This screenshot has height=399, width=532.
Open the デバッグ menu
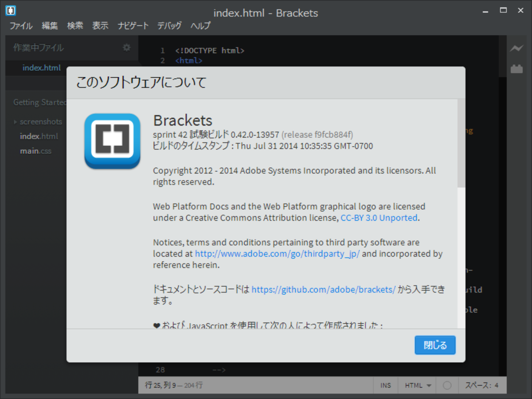169,26
